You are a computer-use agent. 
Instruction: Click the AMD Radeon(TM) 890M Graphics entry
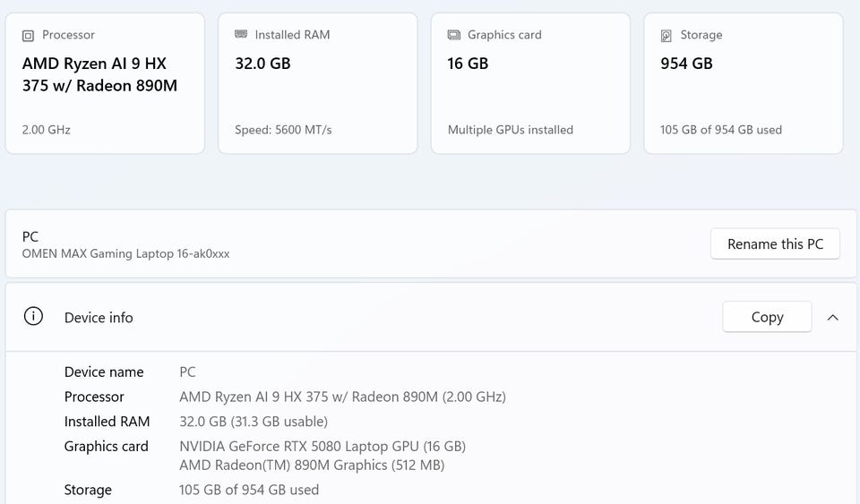312,466
